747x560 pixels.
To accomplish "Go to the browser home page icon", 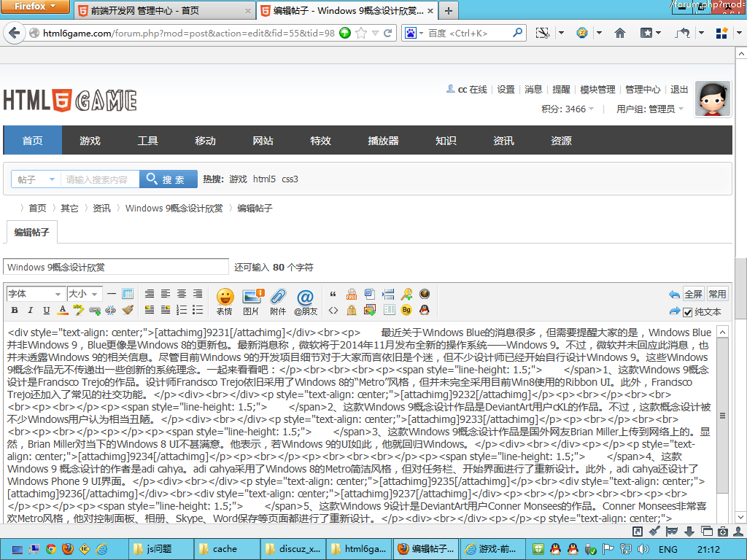I will click(x=620, y=33).
